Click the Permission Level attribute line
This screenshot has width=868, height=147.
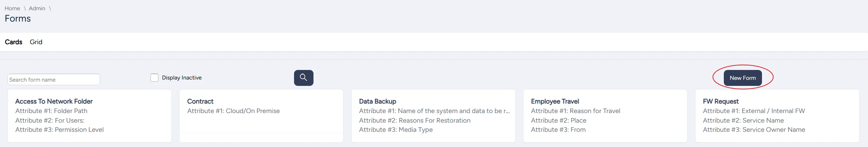(59, 130)
